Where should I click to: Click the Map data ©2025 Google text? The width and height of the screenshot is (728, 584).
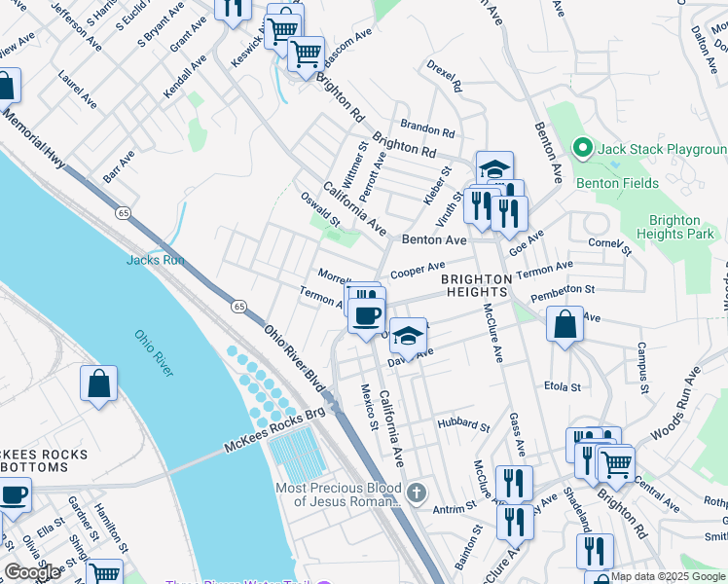point(669,577)
